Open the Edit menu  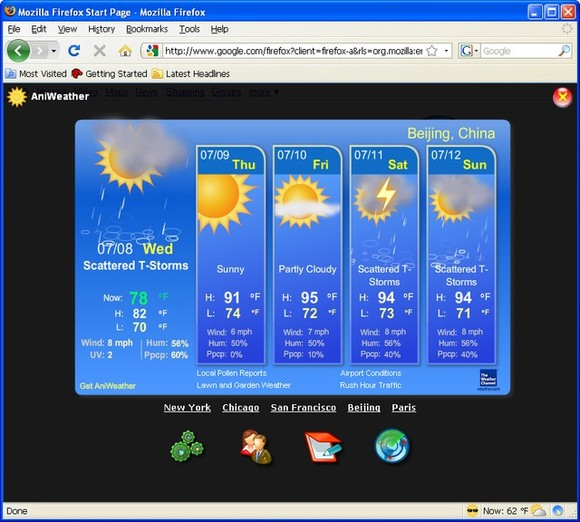tap(38, 29)
